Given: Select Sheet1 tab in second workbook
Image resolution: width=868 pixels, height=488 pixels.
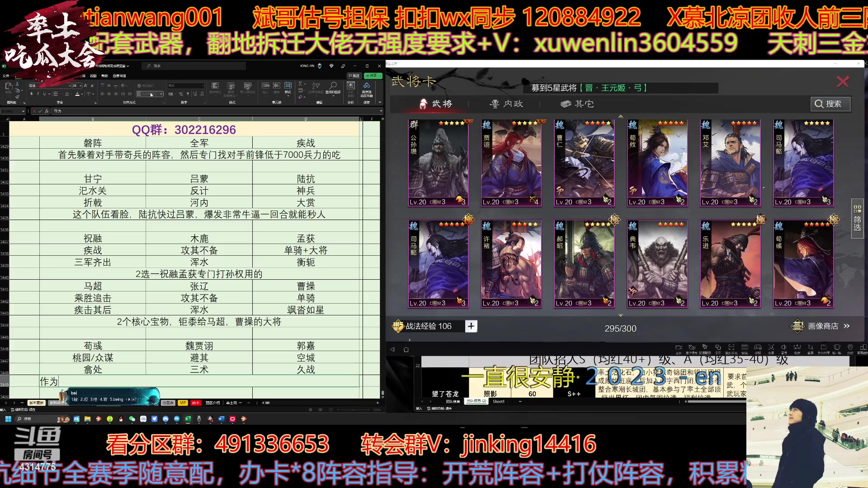Looking at the screenshot, I should point(499,401).
